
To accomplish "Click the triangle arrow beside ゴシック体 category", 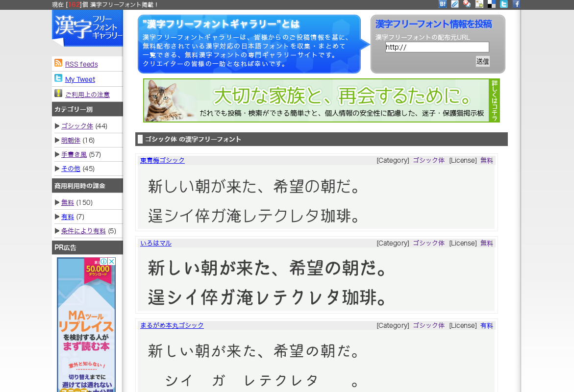I will (x=57, y=126).
